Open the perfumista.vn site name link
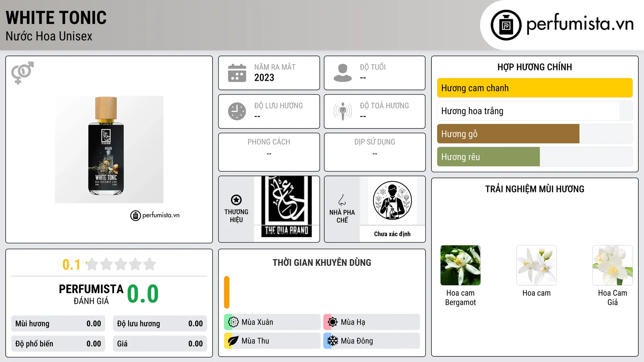 click(x=580, y=24)
